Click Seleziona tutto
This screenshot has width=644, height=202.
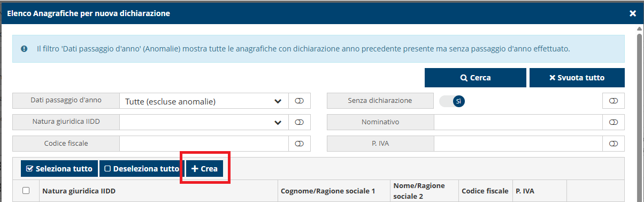pos(59,168)
